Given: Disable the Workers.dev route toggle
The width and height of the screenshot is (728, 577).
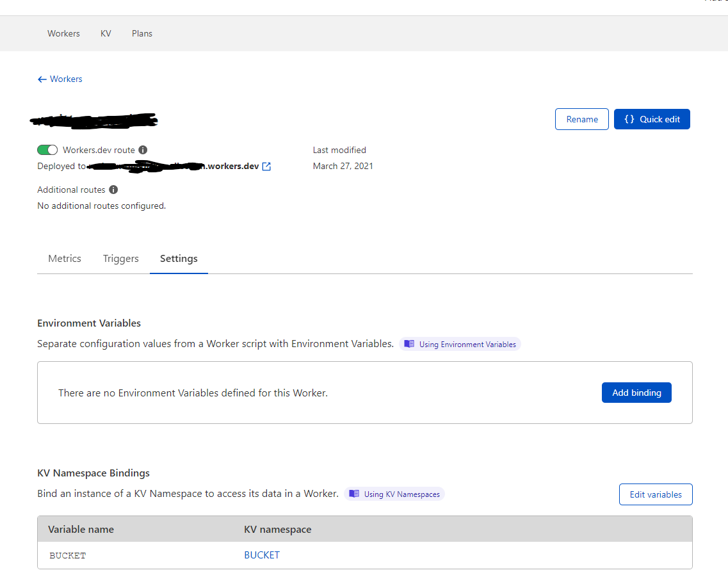Looking at the screenshot, I should coord(47,149).
